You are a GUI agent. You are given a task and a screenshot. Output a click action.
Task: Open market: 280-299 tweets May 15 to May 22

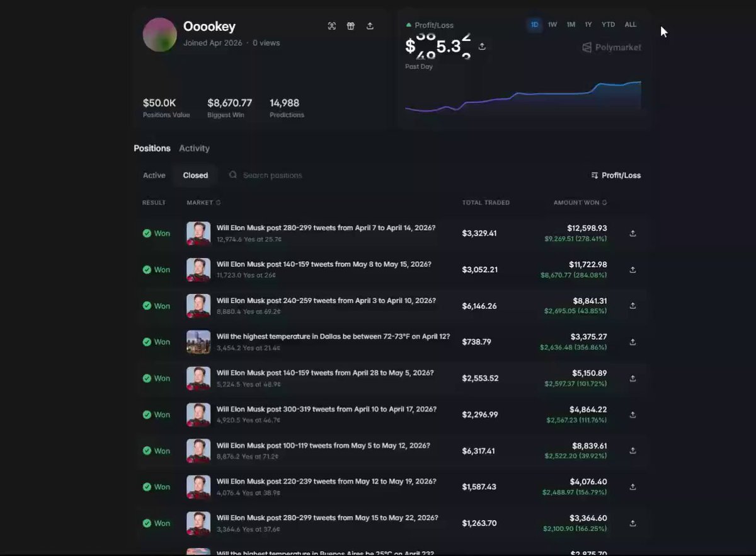pos(328,518)
